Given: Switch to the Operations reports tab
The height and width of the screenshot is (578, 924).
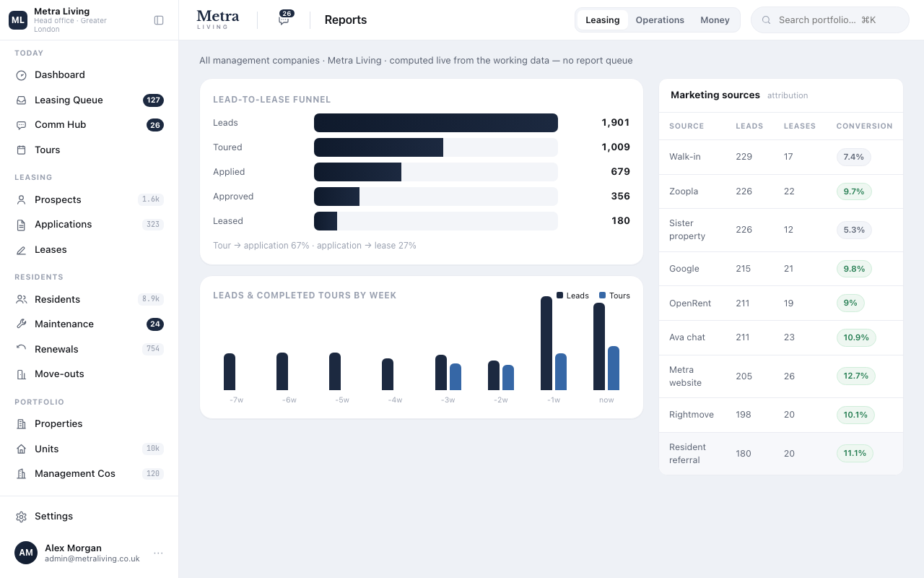Looking at the screenshot, I should click(x=660, y=20).
